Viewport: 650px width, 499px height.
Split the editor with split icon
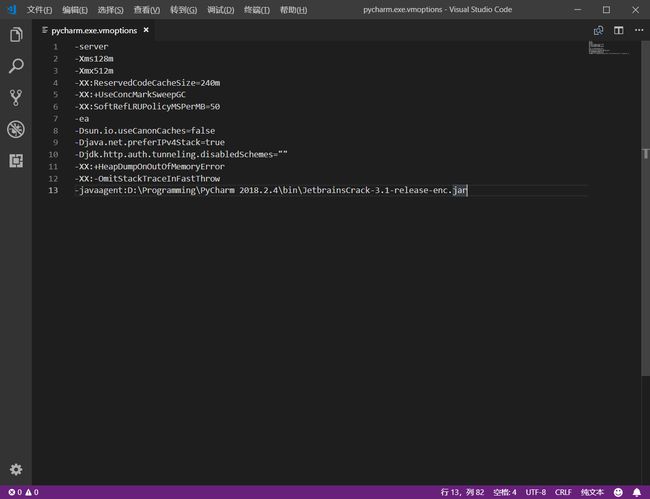click(618, 30)
